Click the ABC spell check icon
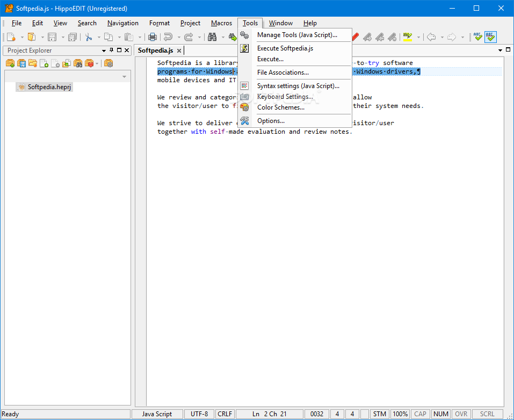The width and height of the screenshot is (514, 420). point(478,37)
